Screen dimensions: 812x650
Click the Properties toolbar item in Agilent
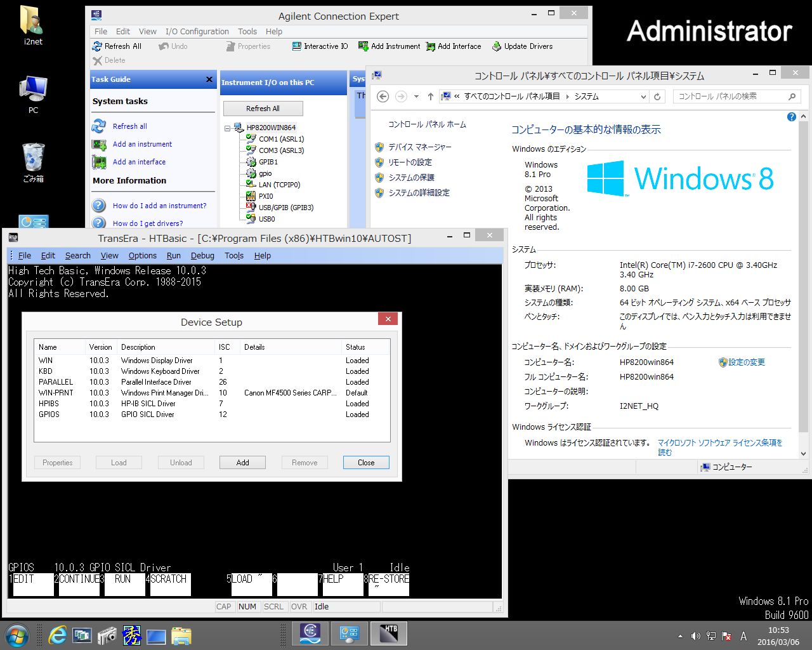point(249,46)
